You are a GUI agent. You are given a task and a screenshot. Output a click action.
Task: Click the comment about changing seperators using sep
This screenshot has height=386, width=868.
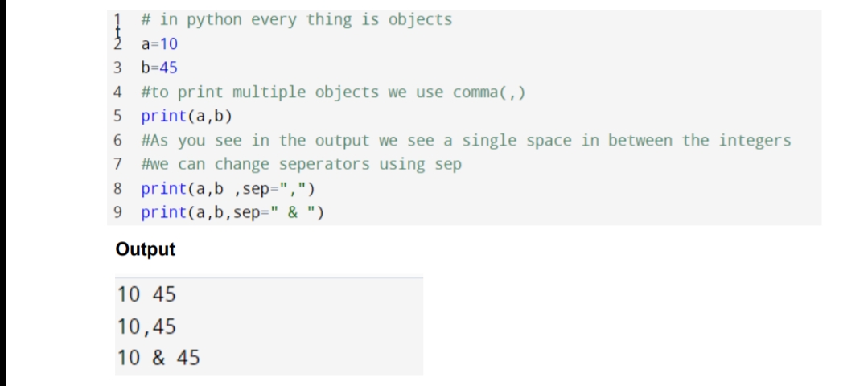301,164
